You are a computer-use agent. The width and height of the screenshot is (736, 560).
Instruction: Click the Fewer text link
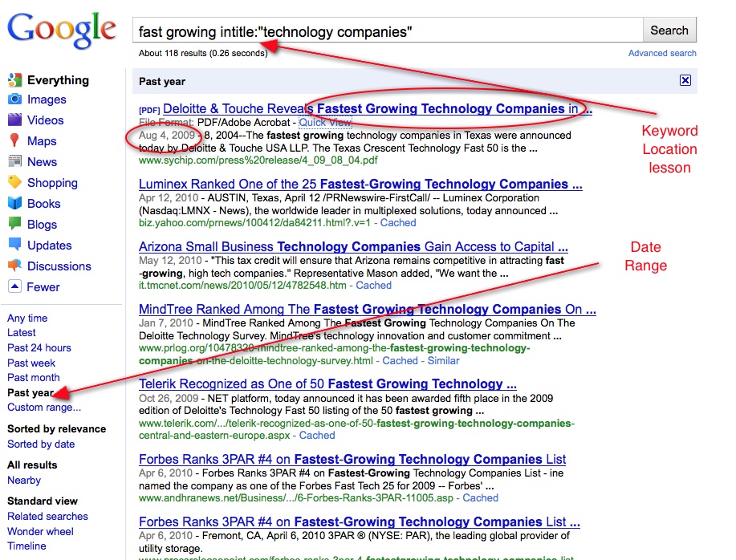[x=43, y=287]
